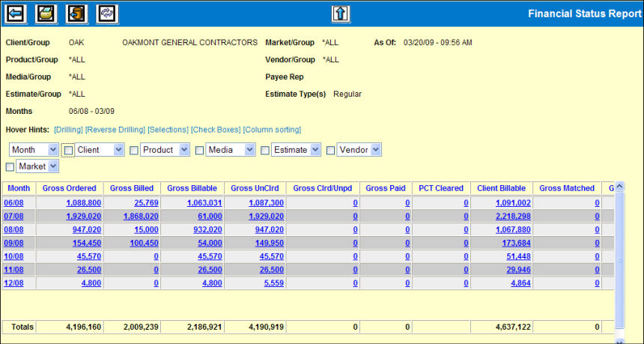The width and height of the screenshot is (644, 344).
Task: Open Gross Billed value 25,769
Action: [x=146, y=202]
